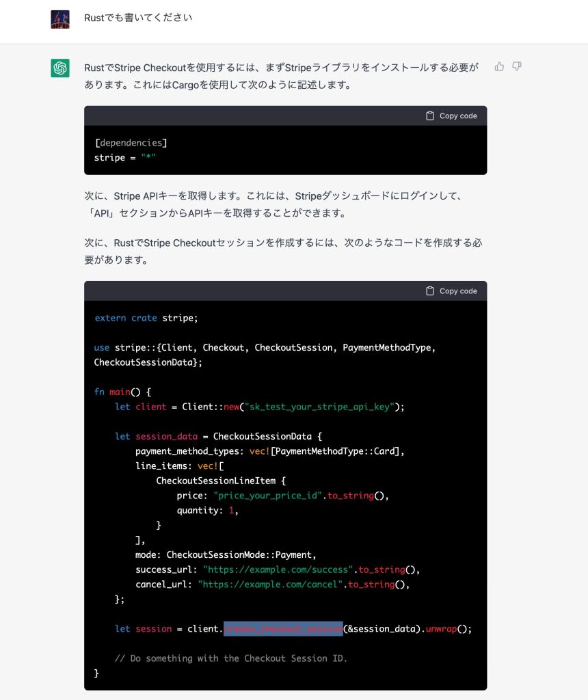
Task: Click the highlighted create_checkout_session text
Action: tap(283, 628)
